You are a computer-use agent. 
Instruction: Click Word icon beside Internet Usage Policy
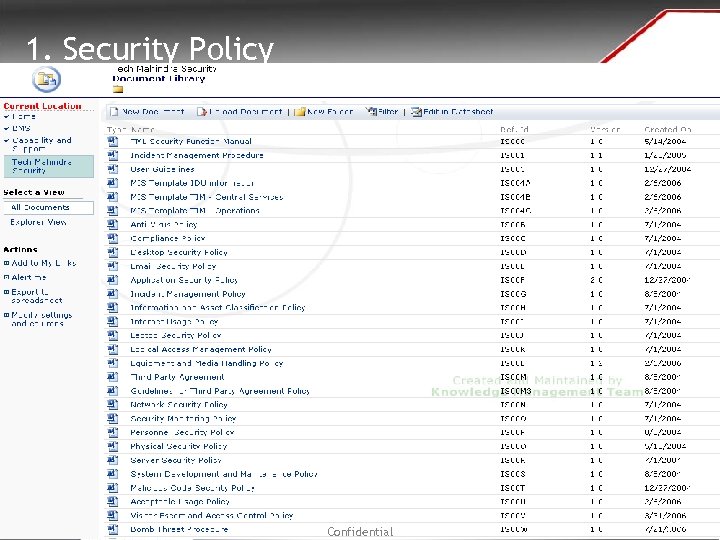[x=112, y=321]
